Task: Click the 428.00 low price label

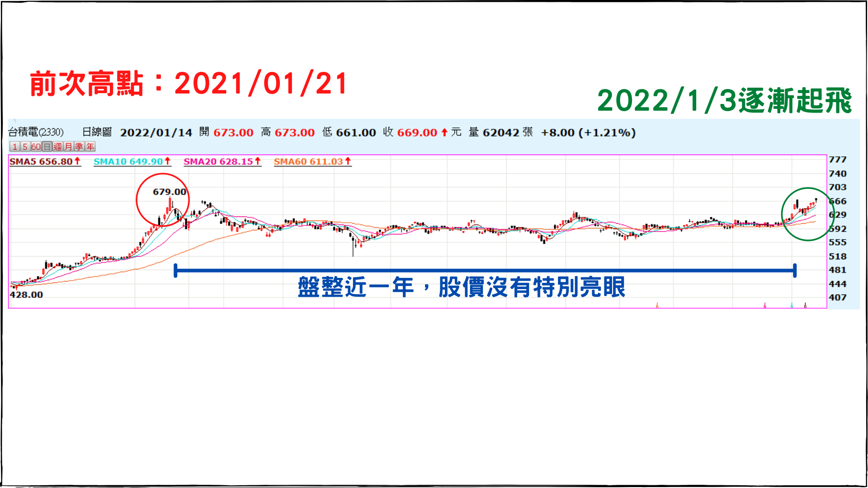Action: click(26, 295)
